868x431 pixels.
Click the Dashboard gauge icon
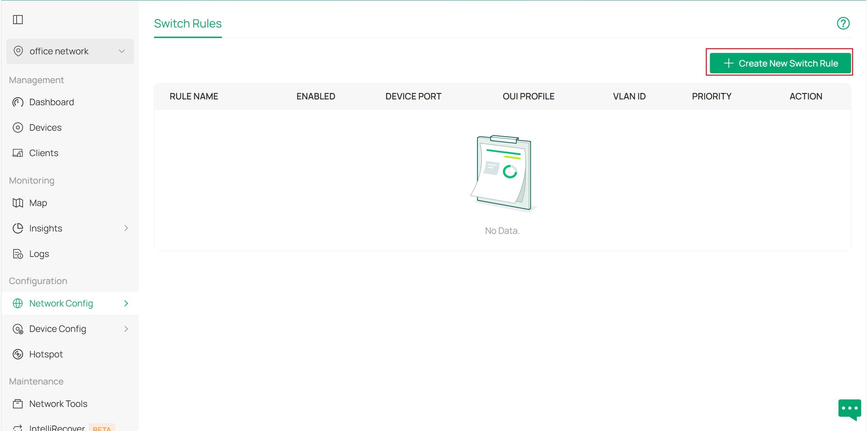coord(18,102)
